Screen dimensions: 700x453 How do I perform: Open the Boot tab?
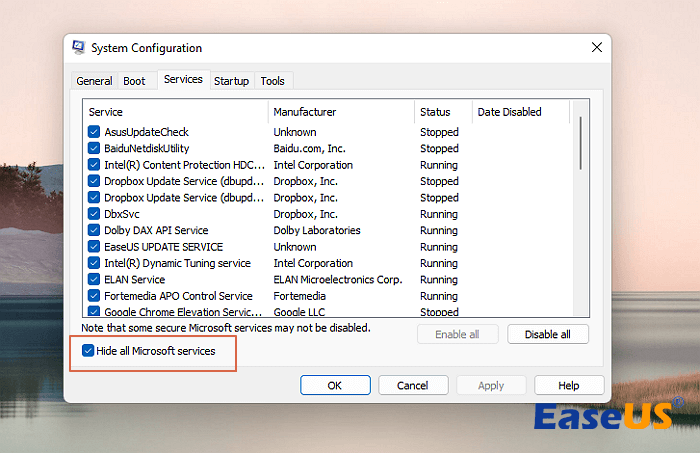tap(134, 81)
